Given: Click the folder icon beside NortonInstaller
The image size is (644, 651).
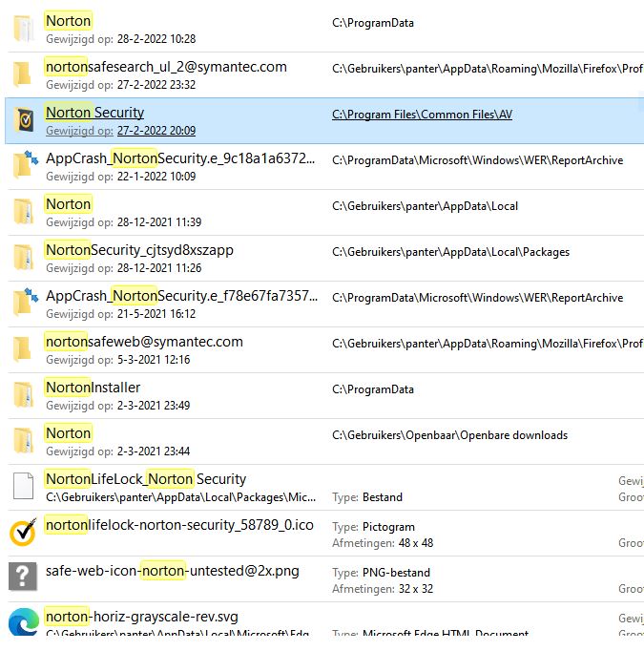Looking at the screenshot, I should pyautogui.click(x=23, y=394).
